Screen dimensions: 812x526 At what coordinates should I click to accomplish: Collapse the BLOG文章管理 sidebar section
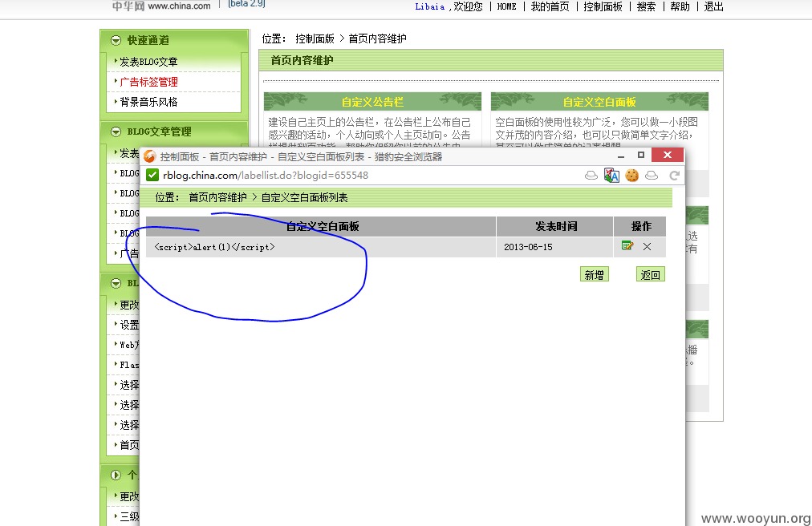(116, 131)
